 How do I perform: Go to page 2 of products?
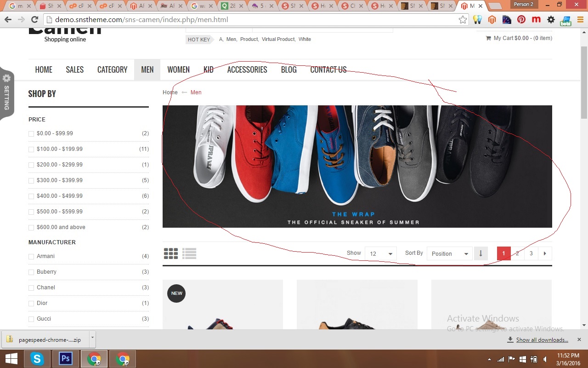517,253
